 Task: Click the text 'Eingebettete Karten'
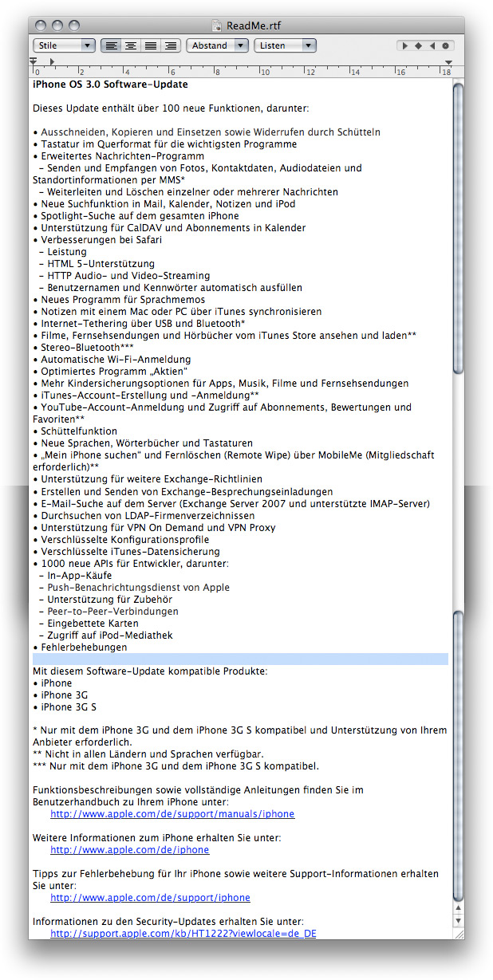[x=93, y=623]
